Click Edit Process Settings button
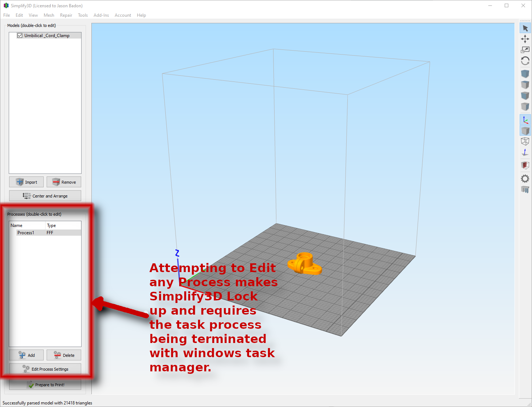532x407 pixels. (45, 369)
